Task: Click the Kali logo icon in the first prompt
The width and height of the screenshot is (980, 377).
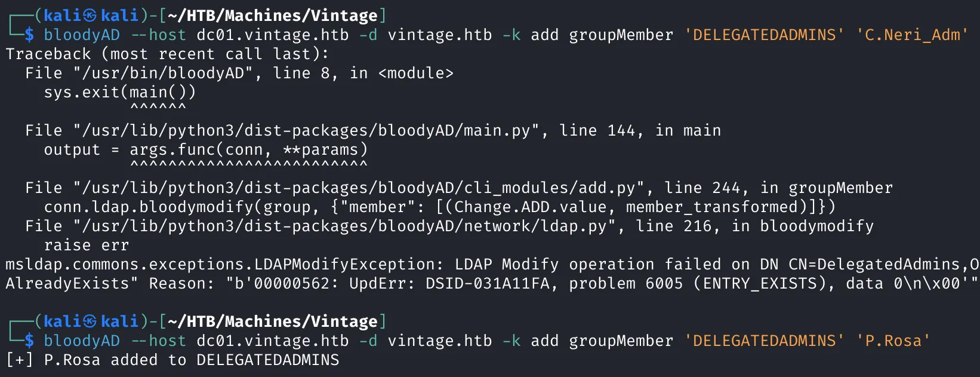Action: coord(90,16)
